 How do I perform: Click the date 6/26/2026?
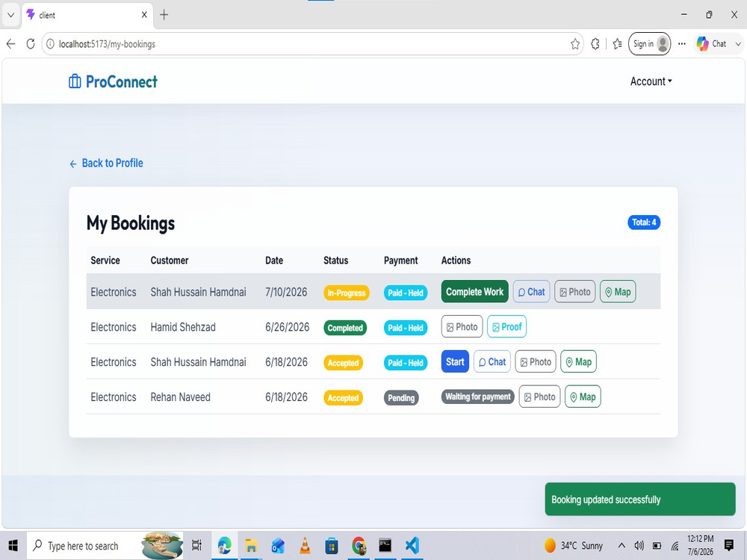pyautogui.click(x=287, y=327)
